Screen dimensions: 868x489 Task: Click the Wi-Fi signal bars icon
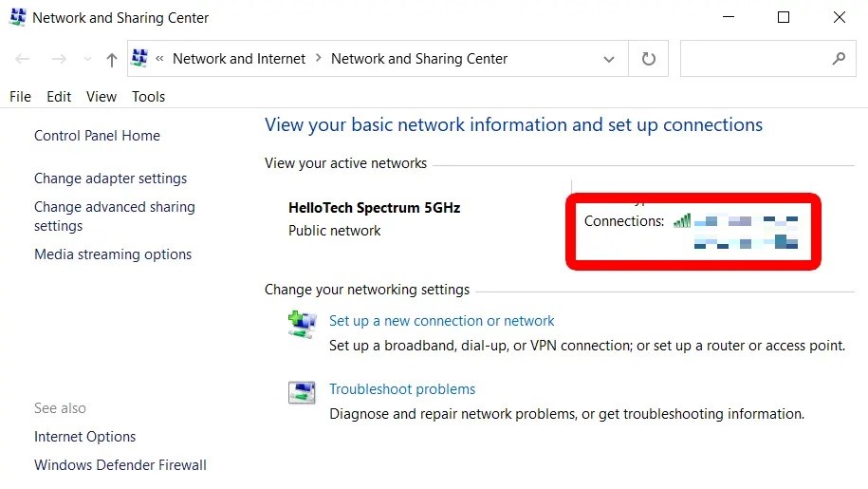[x=682, y=221]
